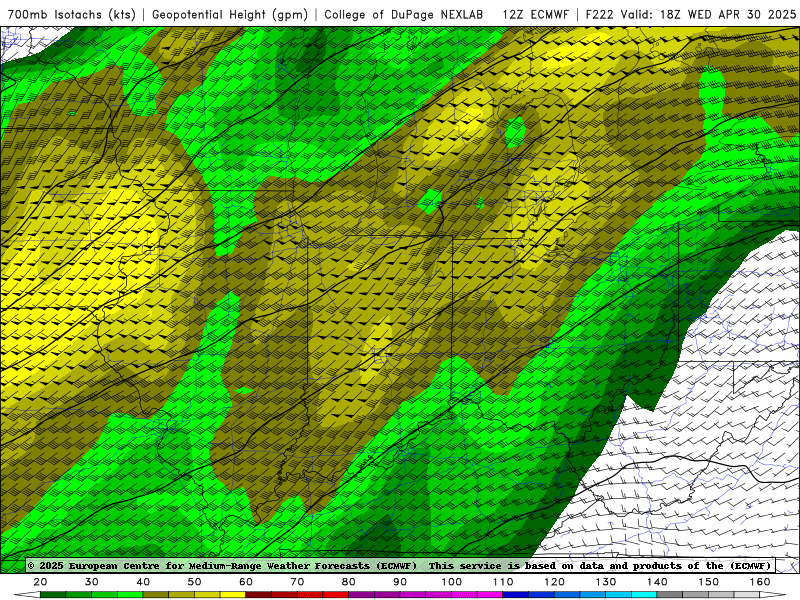
Task: Click the '120' label on the color scale
Action: coord(554,582)
